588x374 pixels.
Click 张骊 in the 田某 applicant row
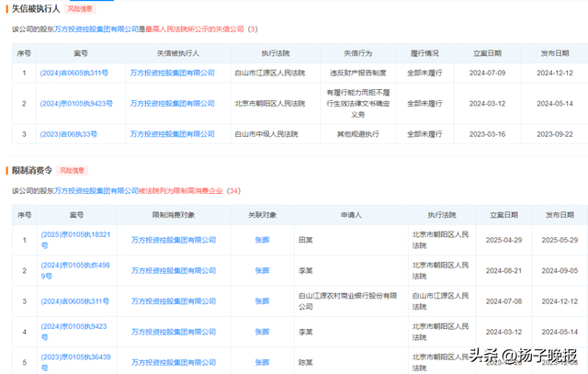click(262, 240)
